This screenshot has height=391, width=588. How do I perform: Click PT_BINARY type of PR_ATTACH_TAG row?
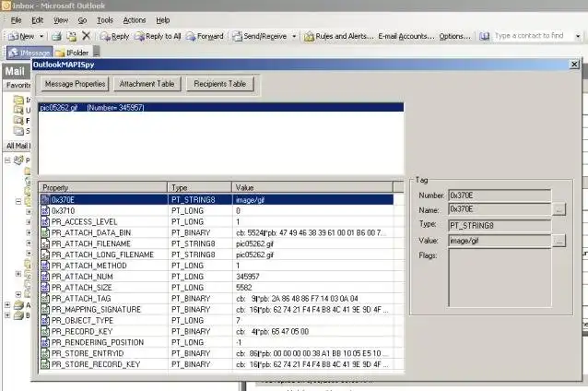[x=191, y=299]
